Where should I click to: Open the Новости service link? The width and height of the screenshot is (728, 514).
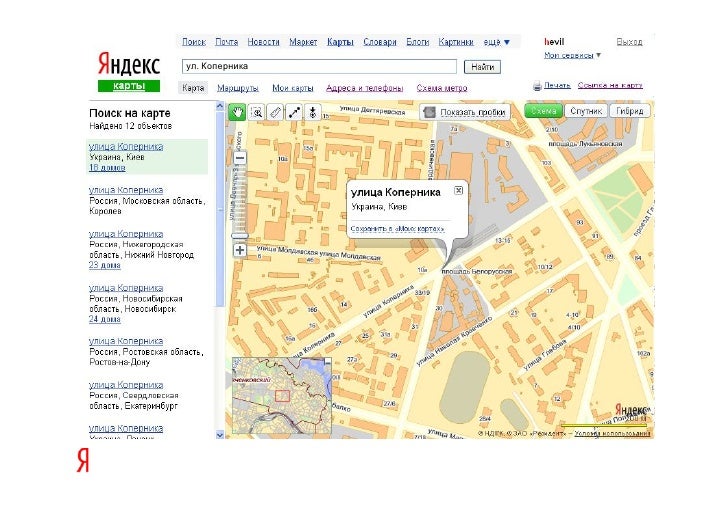point(263,42)
